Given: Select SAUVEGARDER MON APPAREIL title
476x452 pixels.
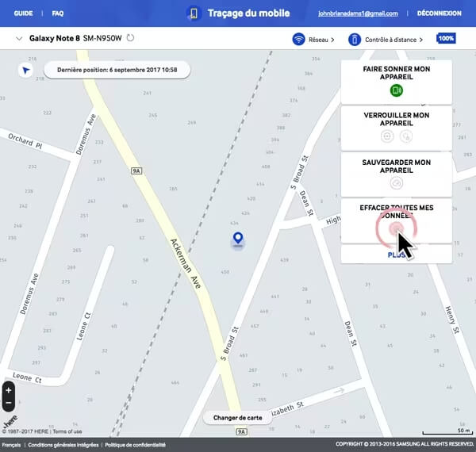Looking at the screenshot, I should pos(396,167).
